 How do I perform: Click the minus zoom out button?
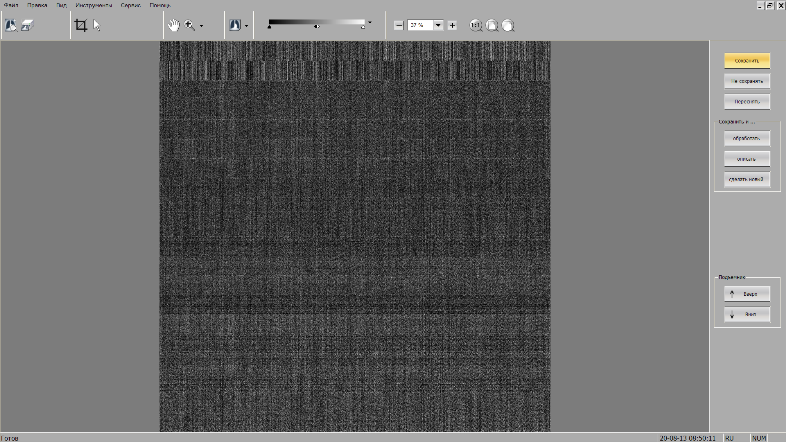tap(399, 25)
